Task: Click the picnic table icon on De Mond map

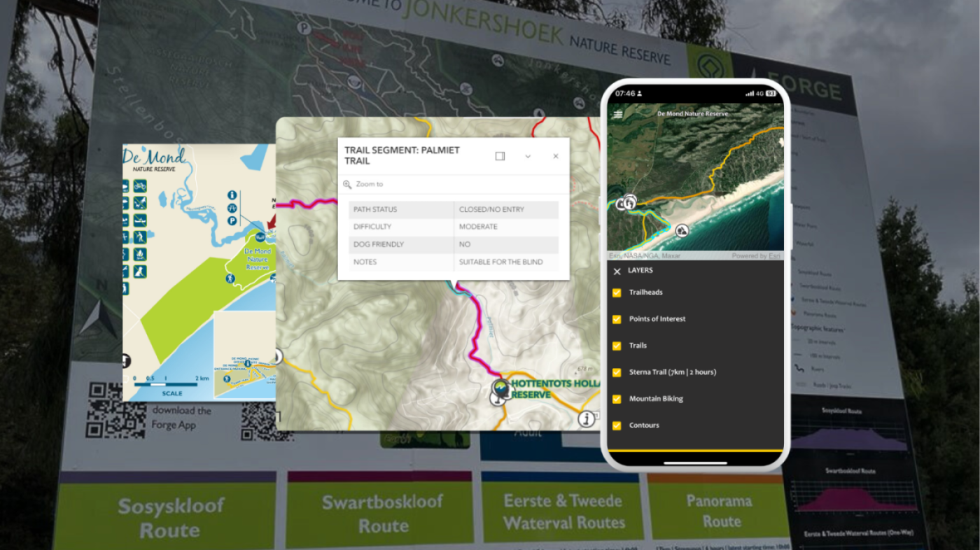Action: pyautogui.click(x=232, y=208)
